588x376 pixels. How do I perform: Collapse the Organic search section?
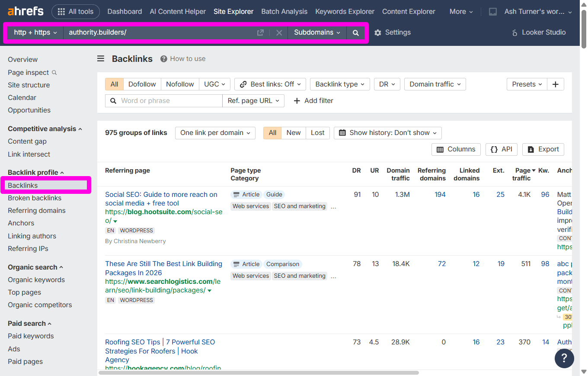click(35, 267)
